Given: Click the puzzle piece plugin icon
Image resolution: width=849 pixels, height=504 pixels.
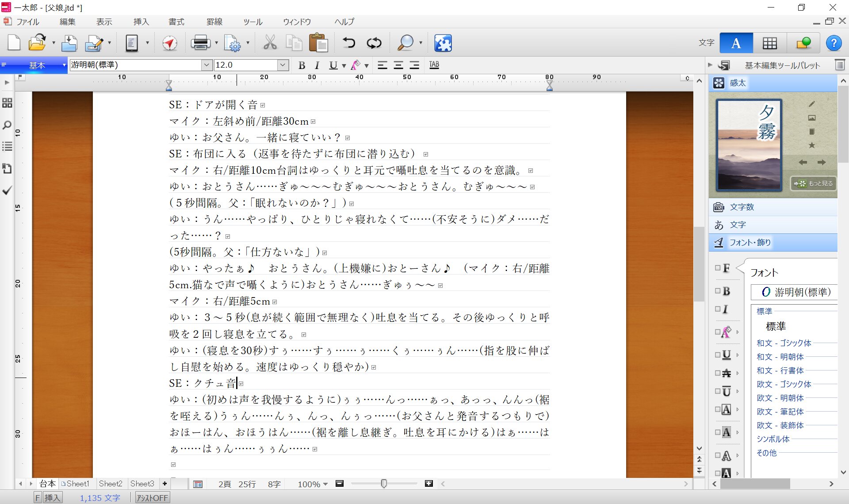Looking at the screenshot, I should coord(443,43).
